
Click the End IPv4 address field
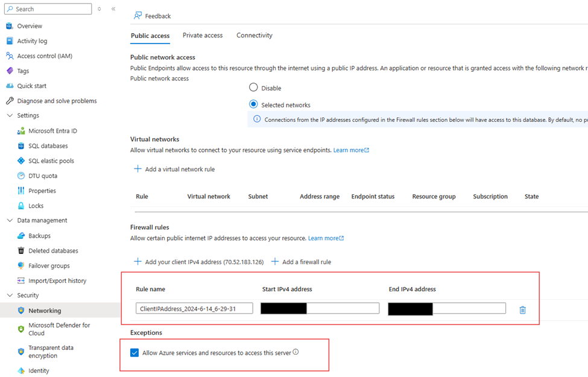447,308
